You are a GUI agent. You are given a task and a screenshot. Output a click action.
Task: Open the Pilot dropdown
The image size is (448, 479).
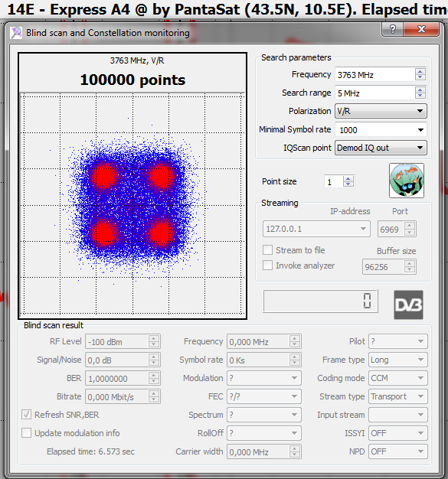point(398,341)
